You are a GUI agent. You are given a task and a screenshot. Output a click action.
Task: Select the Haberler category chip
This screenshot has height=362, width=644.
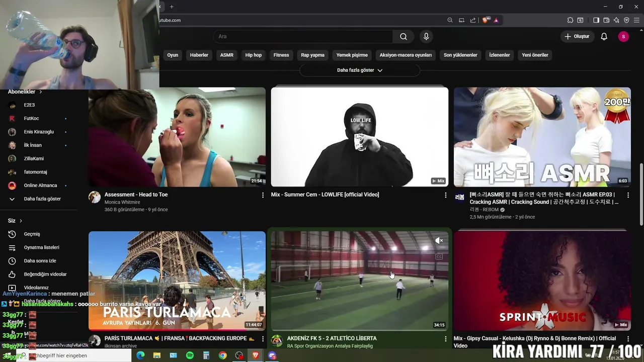pyautogui.click(x=199, y=55)
